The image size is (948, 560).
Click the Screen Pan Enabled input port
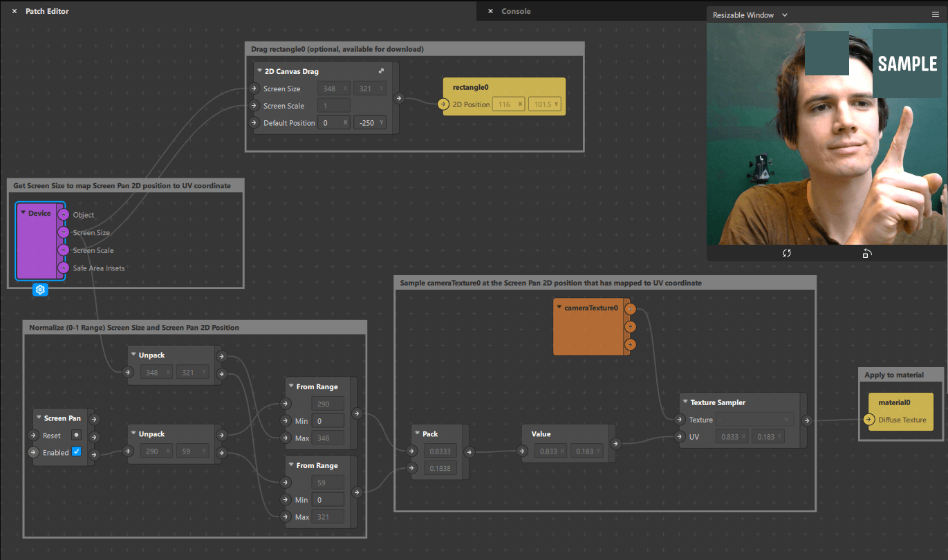click(x=32, y=452)
